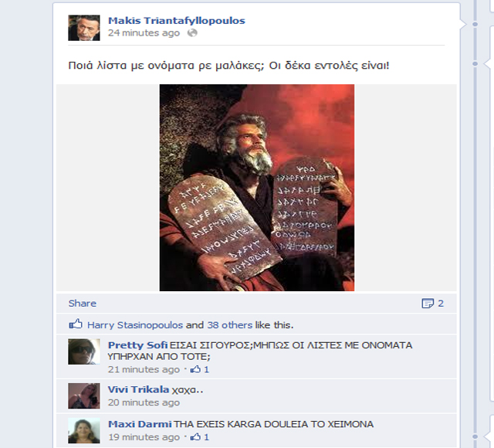Show the 38 others who liked

click(x=230, y=325)
